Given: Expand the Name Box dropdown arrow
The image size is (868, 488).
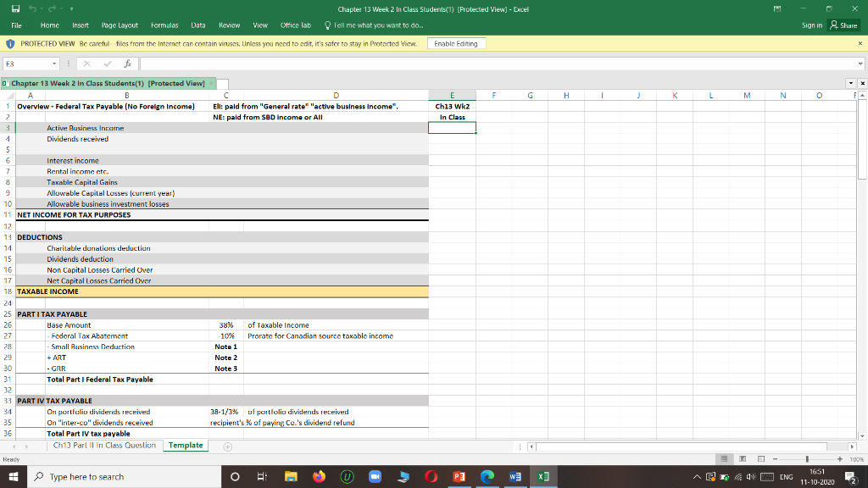Looking at the screenshot, I should (x=54, y=64).
